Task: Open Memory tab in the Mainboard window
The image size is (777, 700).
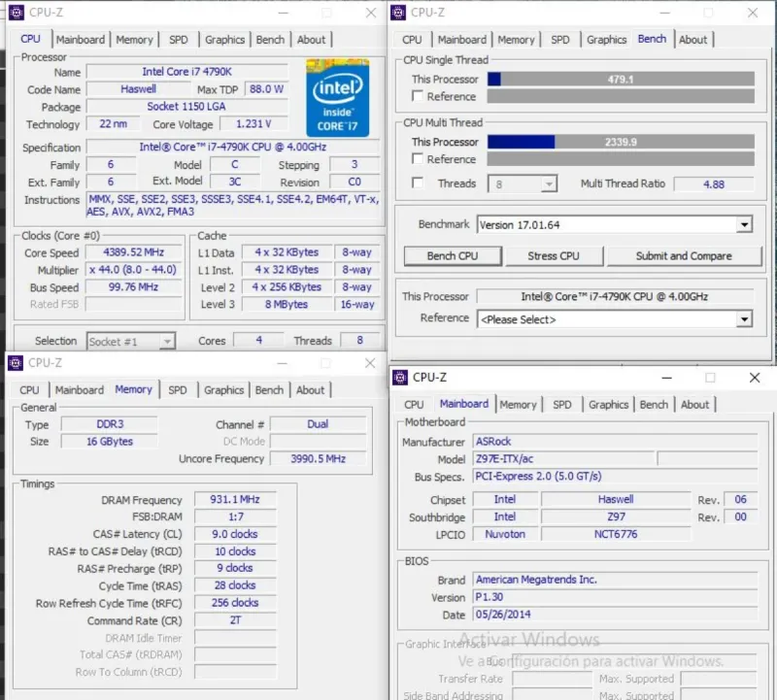Action: [518, 405]
